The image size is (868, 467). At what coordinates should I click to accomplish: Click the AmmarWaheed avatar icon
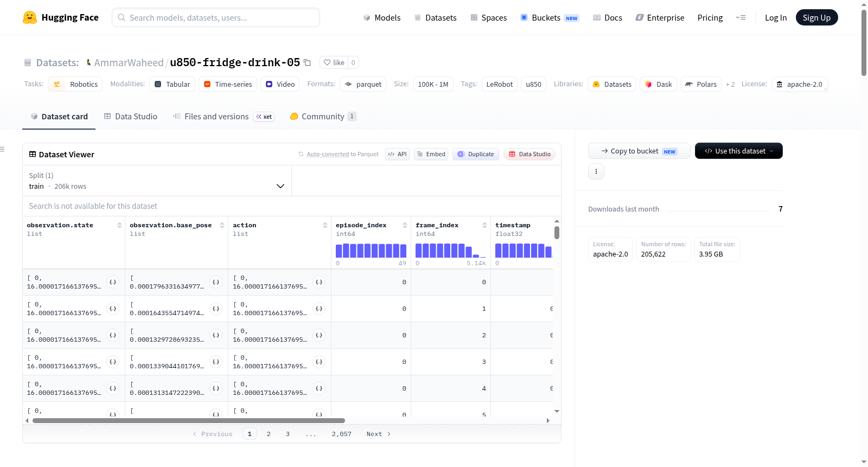click(89, 62)
